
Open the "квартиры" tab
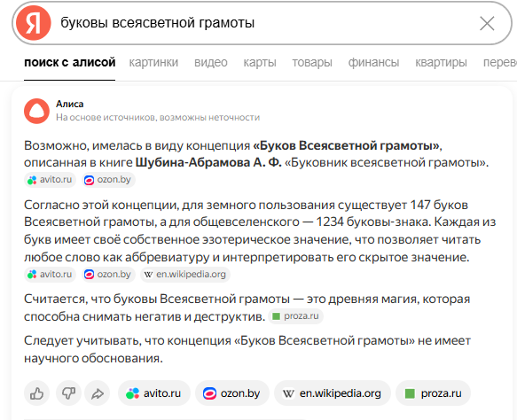[x=441, y=62]
